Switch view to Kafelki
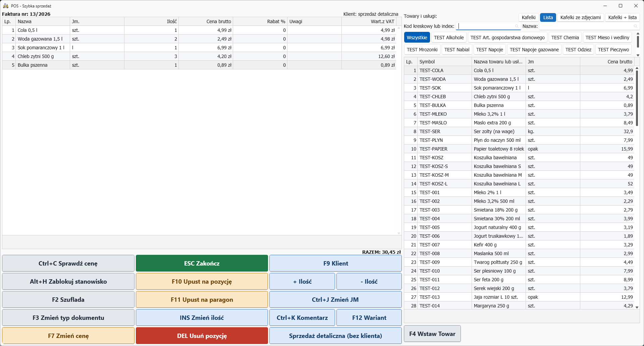 click(x=529, y=17)
